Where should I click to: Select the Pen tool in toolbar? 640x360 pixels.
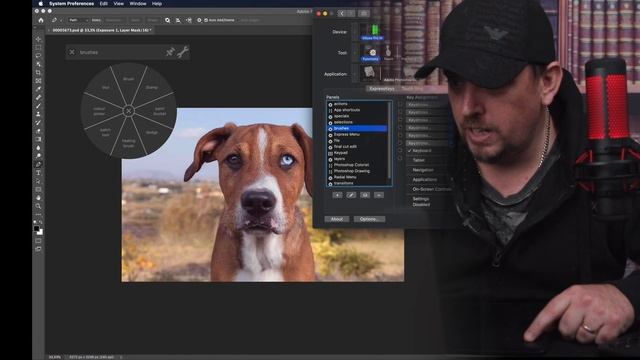tap(38, 164)
